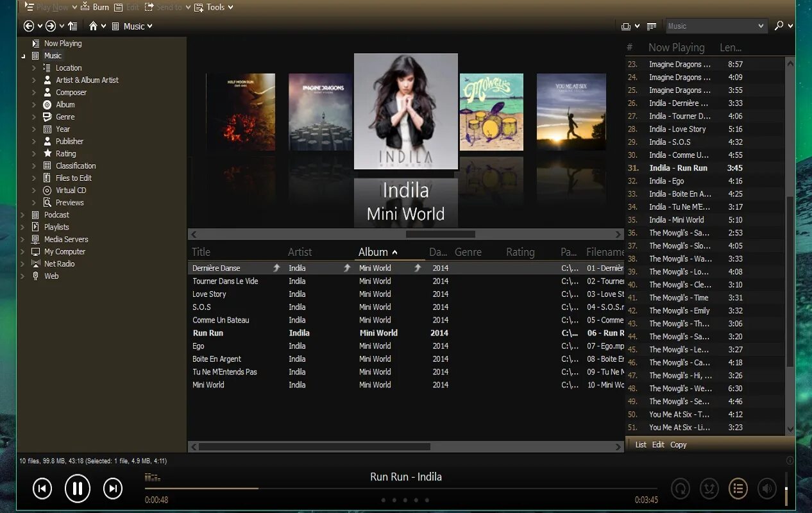Select the Virtual CD icon
This screenshot has width=812, height=513.
pos(47,190)
